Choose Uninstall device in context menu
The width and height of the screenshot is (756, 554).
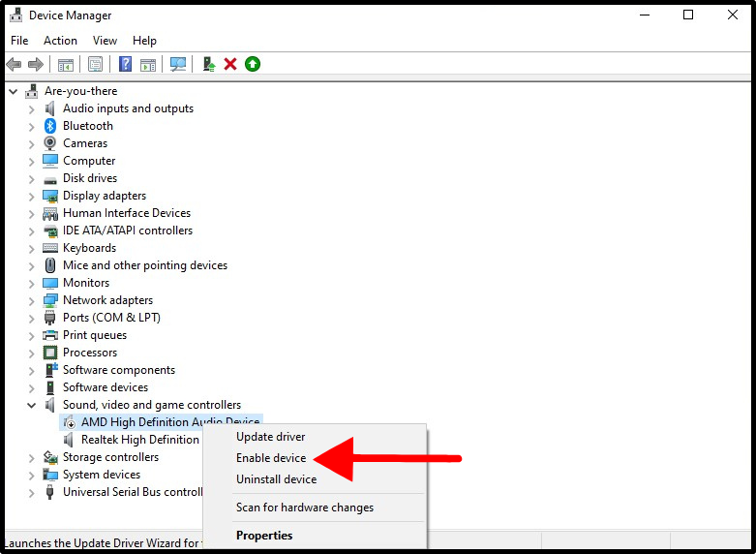[x=276, y=479]
